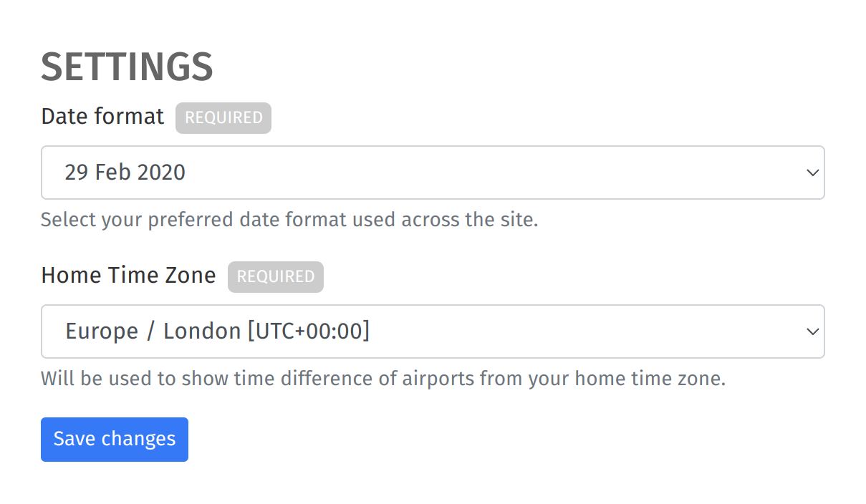866x504 pixels.
Task: Click the "29 Feb 2020" selected value
Action: click(125, 173)
